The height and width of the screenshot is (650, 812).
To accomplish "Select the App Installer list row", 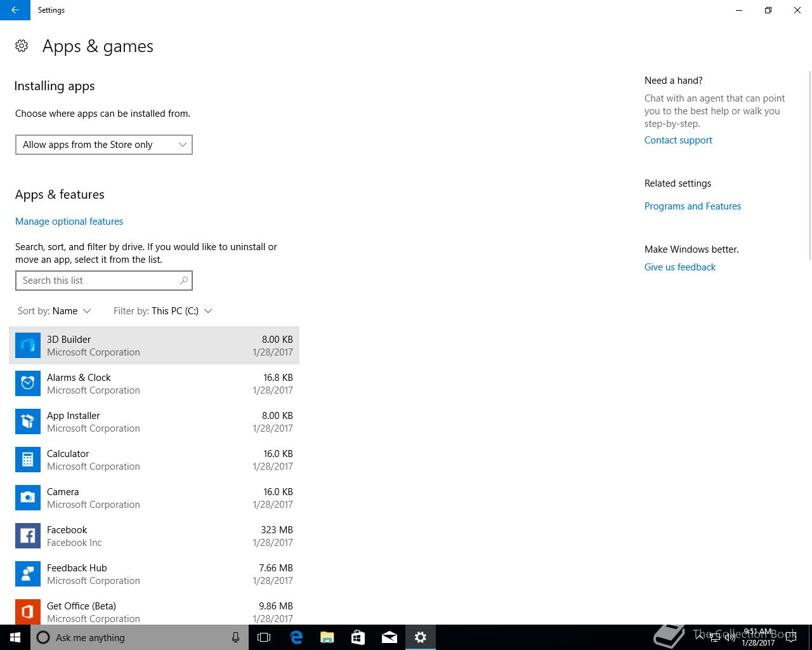I will [154, 421].
